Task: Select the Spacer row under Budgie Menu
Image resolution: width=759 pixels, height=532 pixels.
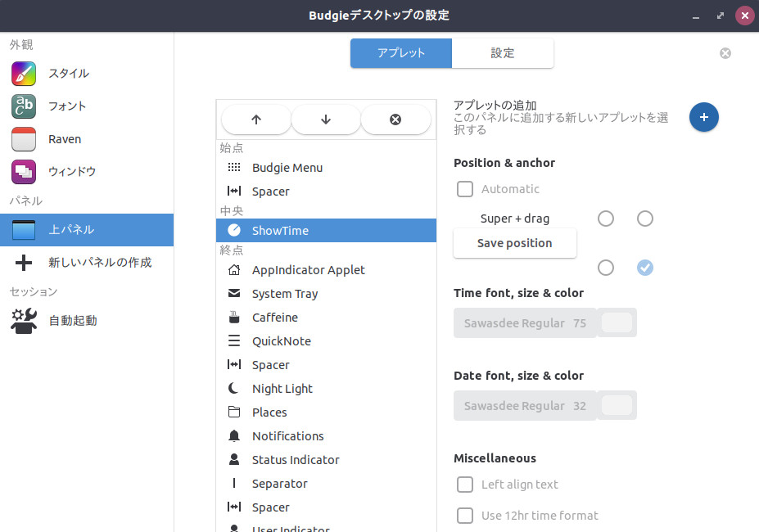Action: (x=326, y=192)
